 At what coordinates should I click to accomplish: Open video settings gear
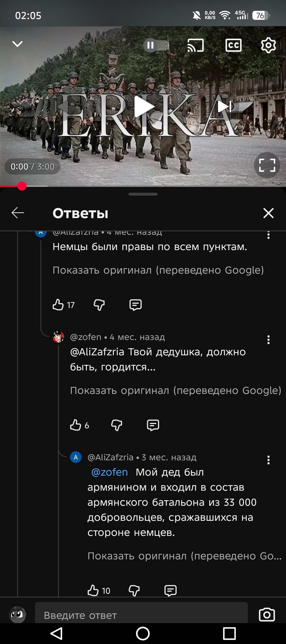click(x=268, y=45)
